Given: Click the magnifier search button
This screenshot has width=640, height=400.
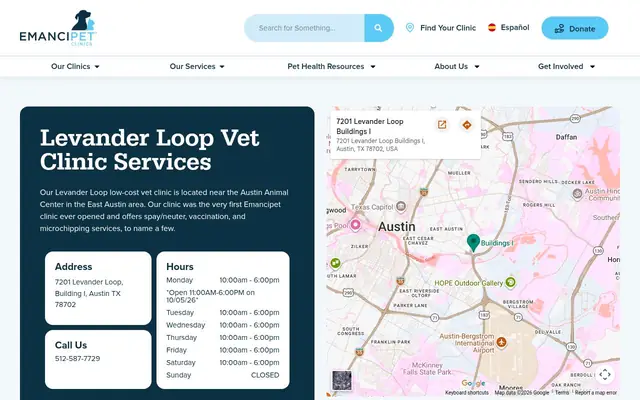Looking at the screenshot, I should (378, 28).
